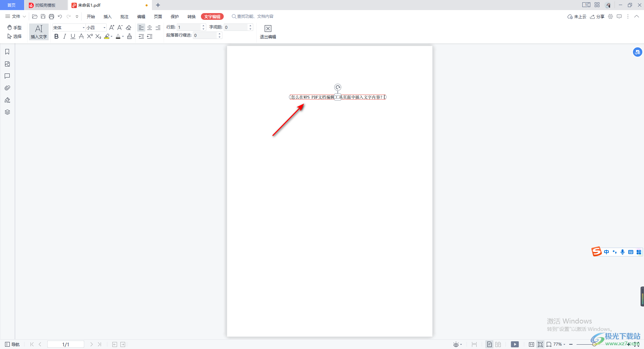Open the signature panel in sidebar
Screen dimensions: 644x349
coord(7,100)
